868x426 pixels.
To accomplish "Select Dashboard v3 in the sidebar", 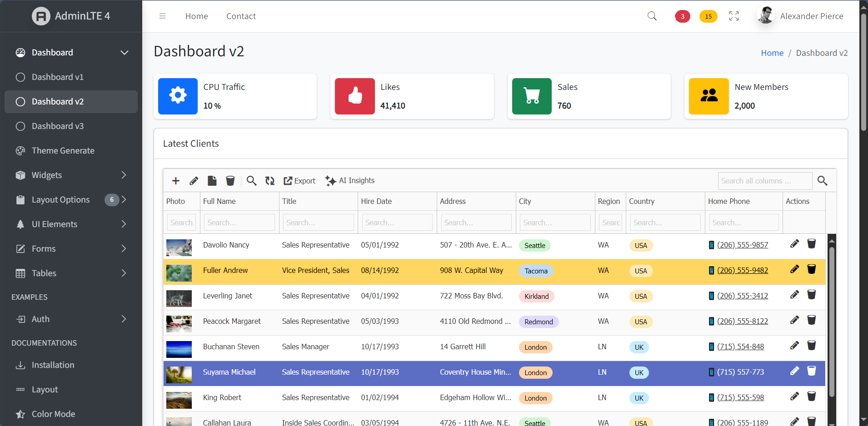I will (x=58, y=126).
